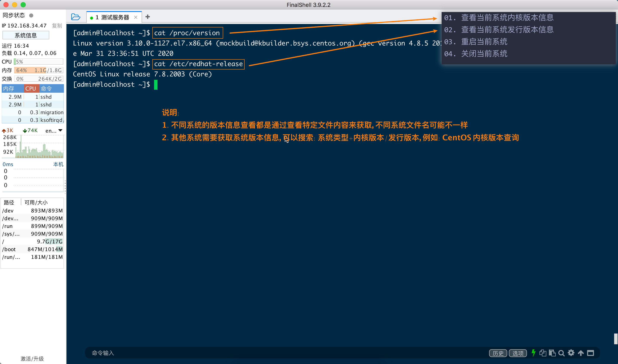Click the 系统信息 button
The height and width of the screenshot is (364, 618).
coord(26,35)
